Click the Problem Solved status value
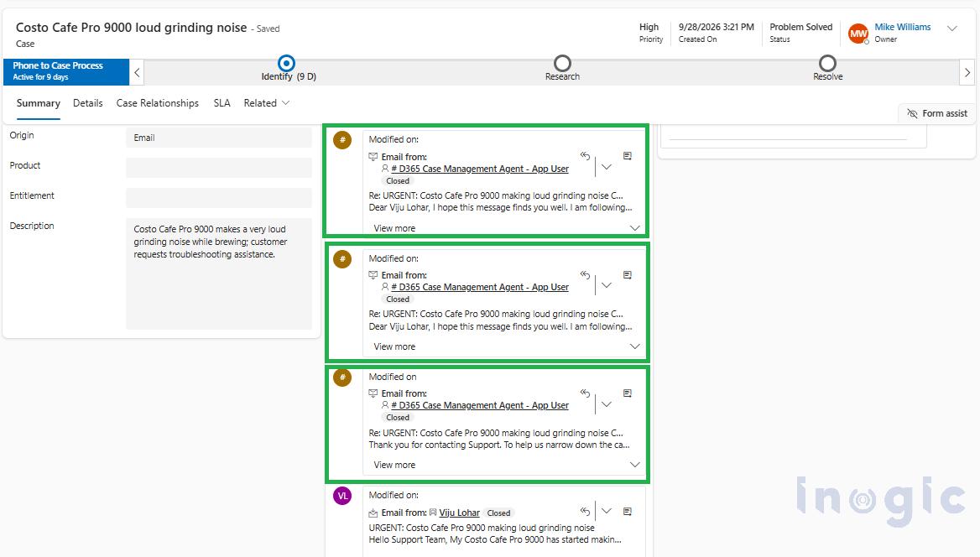The height and width of the screenshot is (557, 980). pos(800,27)
